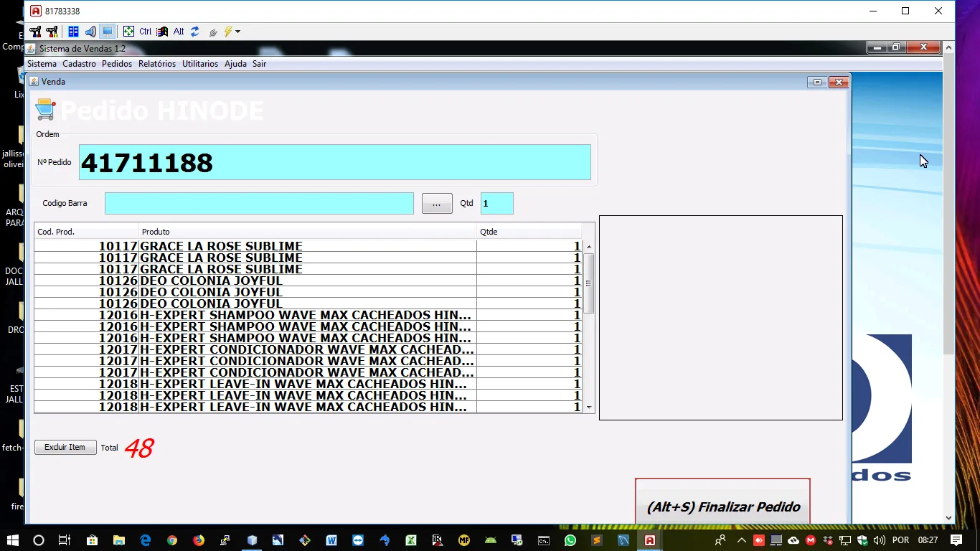980x551 pixels.
Task: Click the remote viewer scroll-up arrow
Action: pyautogui.click(x=948, y=47)
